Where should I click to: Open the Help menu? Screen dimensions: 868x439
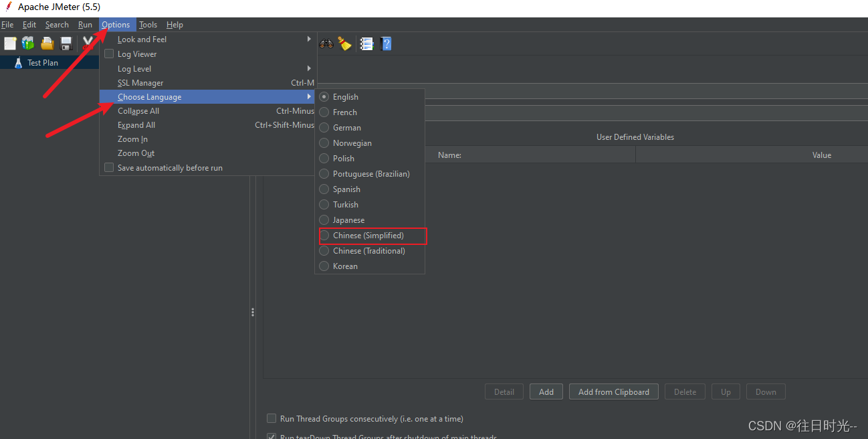175,25
